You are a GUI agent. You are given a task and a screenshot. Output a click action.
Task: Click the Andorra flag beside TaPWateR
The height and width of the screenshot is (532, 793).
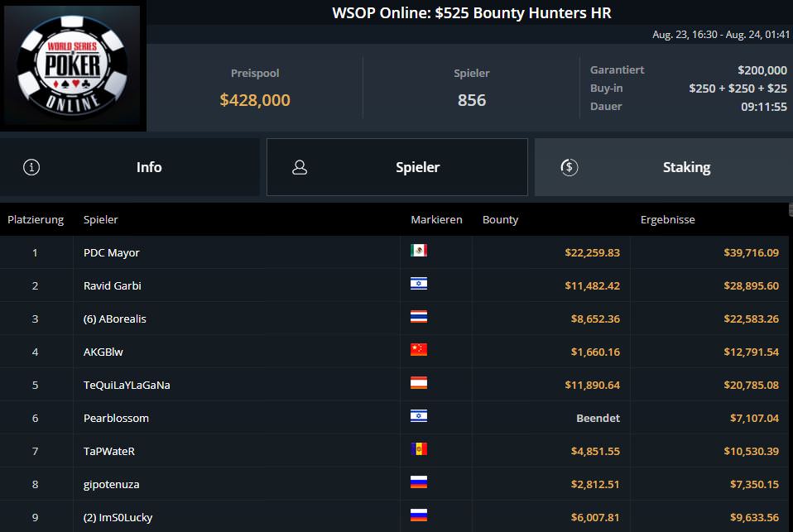pyautogui.click(x=419, y=449)
